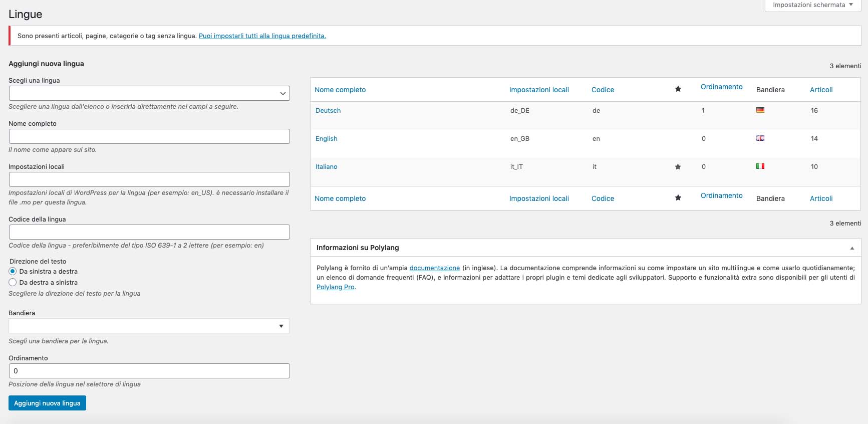This screenshot has height=424, width=868.
Task: Click article count 16 in the Deutsch row
Action: point(814,111)
